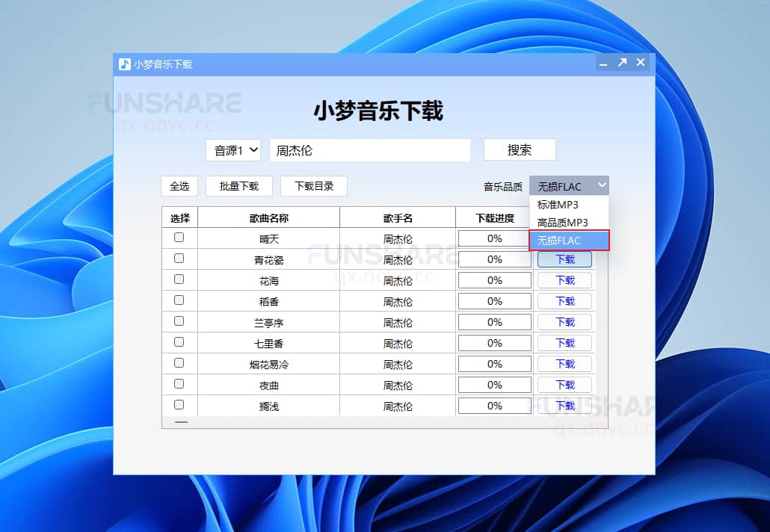Download the song 稻香
Image resolution: width=770 pixels, height=532 pixels.
(564, 300)
